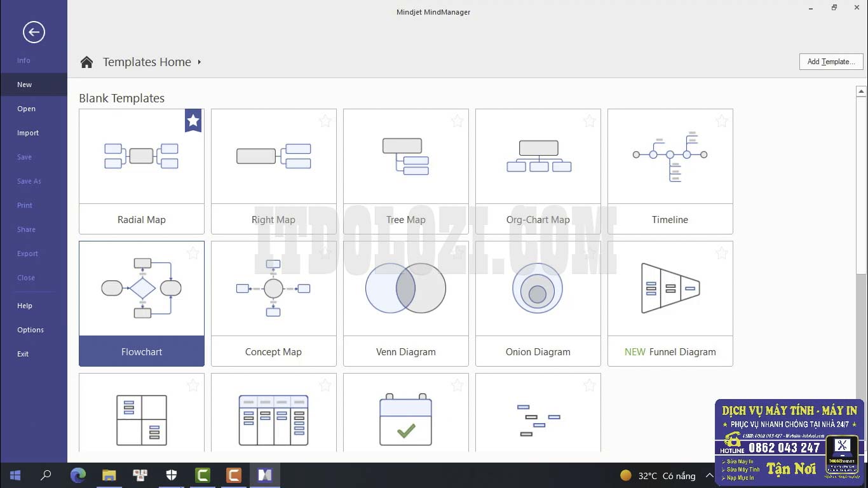Select Export in the sidebar menu
Screen dimensions: 868x488
pyautogui.click(x=27, y=254)
